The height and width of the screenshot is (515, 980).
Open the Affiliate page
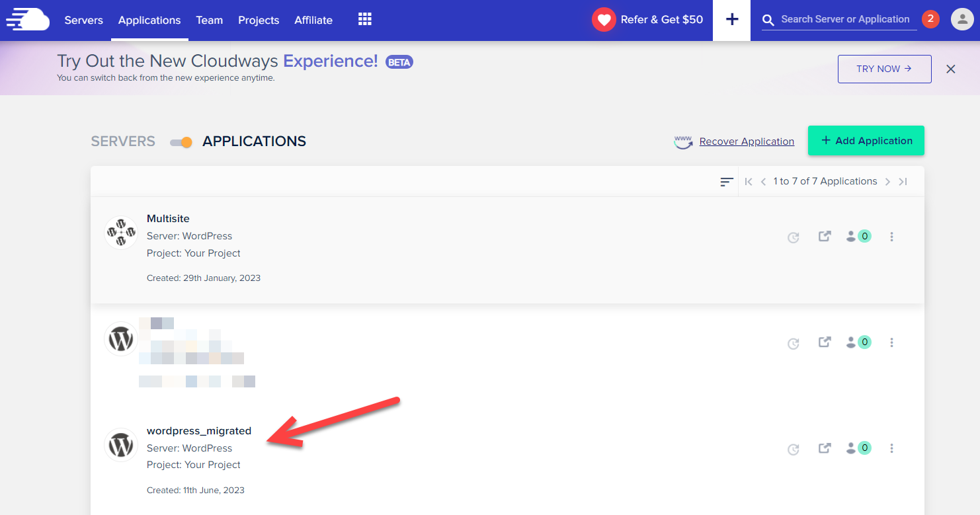313,20
